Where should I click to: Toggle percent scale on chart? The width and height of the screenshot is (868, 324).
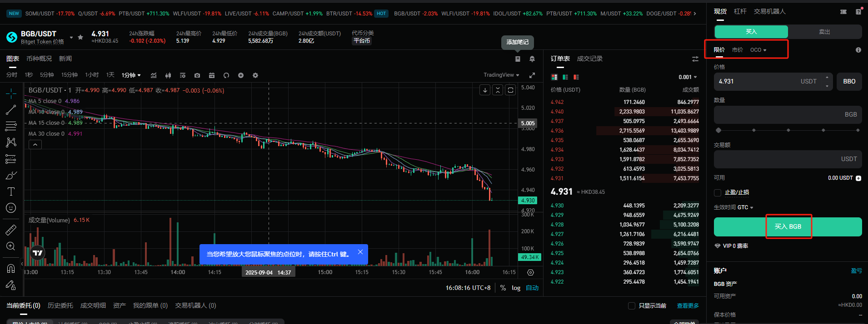point(503,288)
